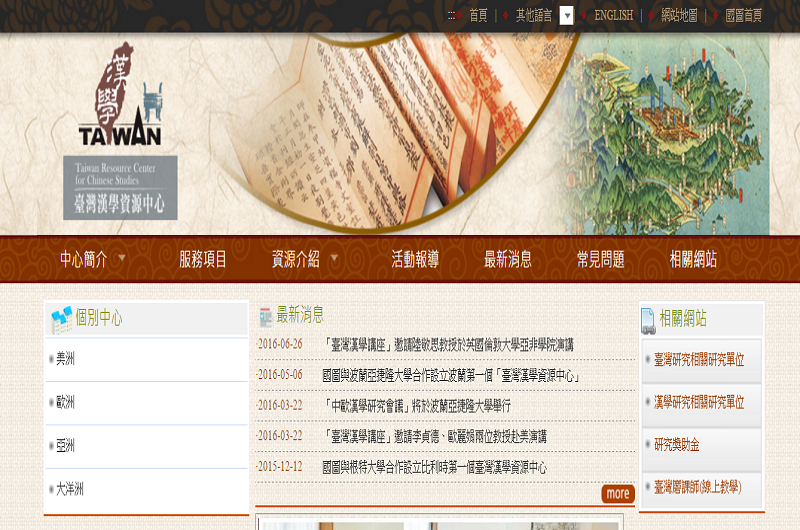Switch to ENGLISH version
This screenshot has width=800, height=530.
coord(614,15)
